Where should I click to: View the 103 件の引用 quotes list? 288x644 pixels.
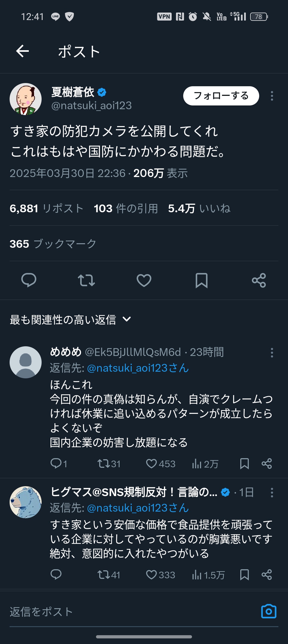126,209
